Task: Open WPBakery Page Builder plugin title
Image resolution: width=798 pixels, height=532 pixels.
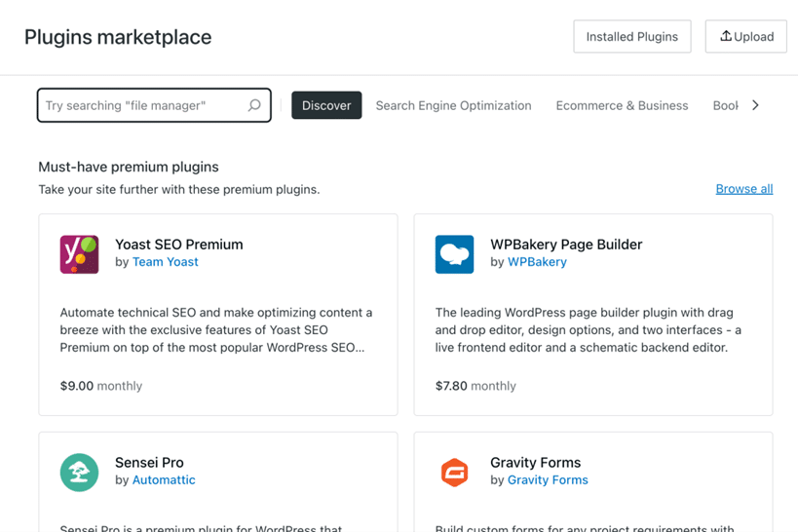Action: [566, 245]
